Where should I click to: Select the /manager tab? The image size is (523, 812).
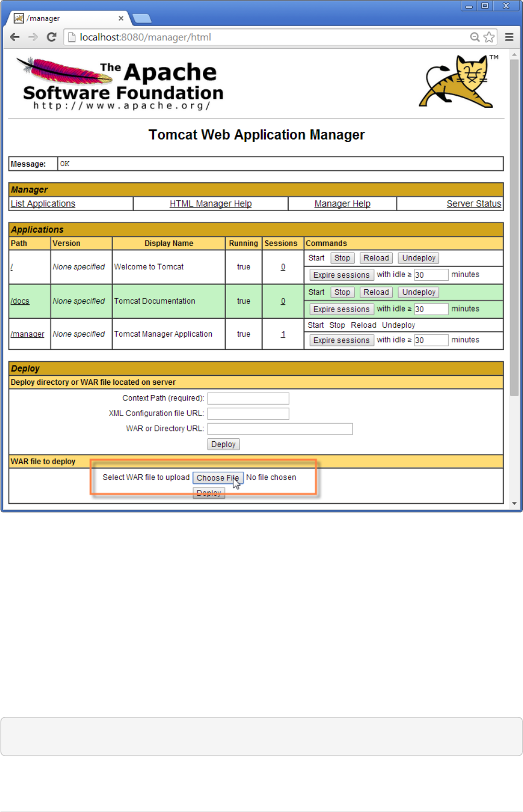coord(68,18)
